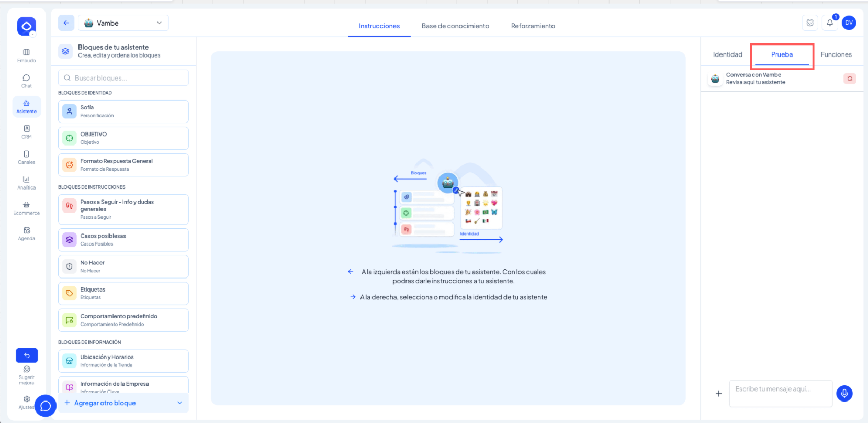
Task: Reset the test conversation with Vambe
Action: [849, 79]
